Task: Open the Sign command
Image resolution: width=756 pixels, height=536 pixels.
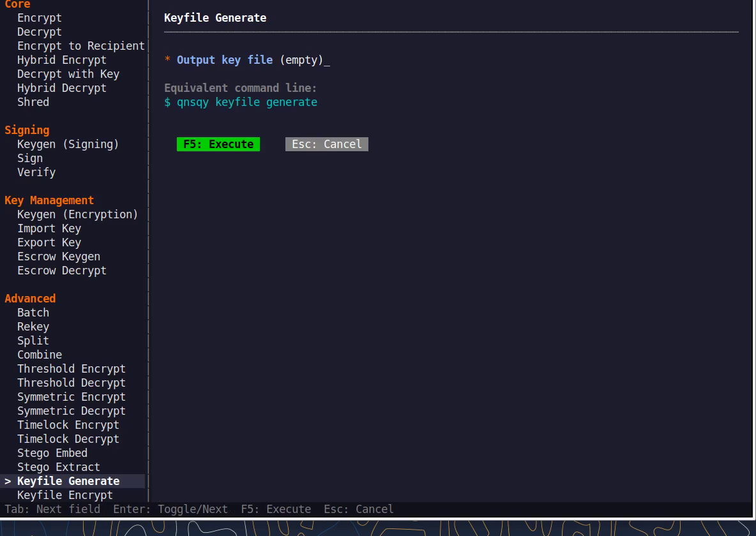Action: (x=30, y=158)
